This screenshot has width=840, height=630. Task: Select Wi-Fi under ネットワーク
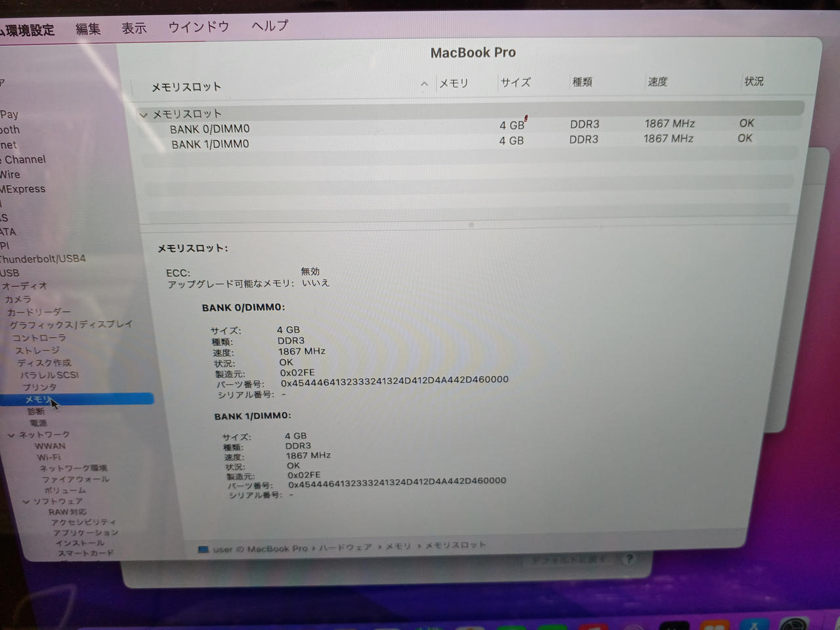(49, 457)
